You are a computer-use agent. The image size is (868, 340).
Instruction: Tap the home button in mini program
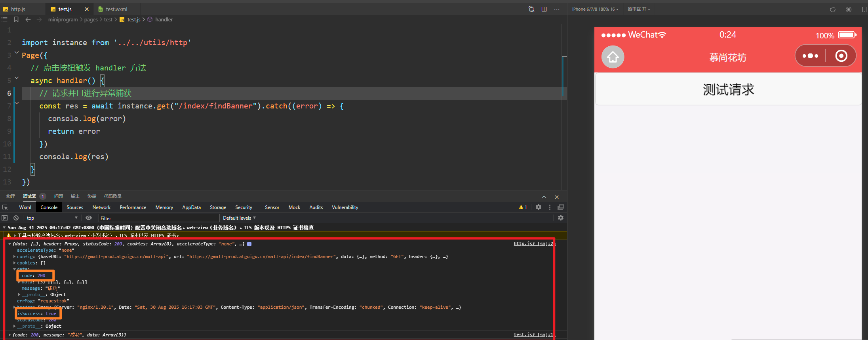[613, 57]
